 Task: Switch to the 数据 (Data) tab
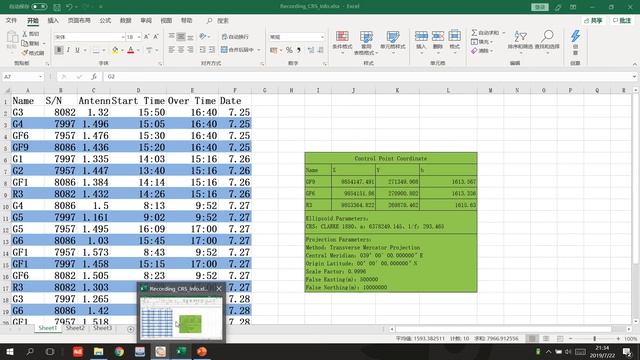126,20
